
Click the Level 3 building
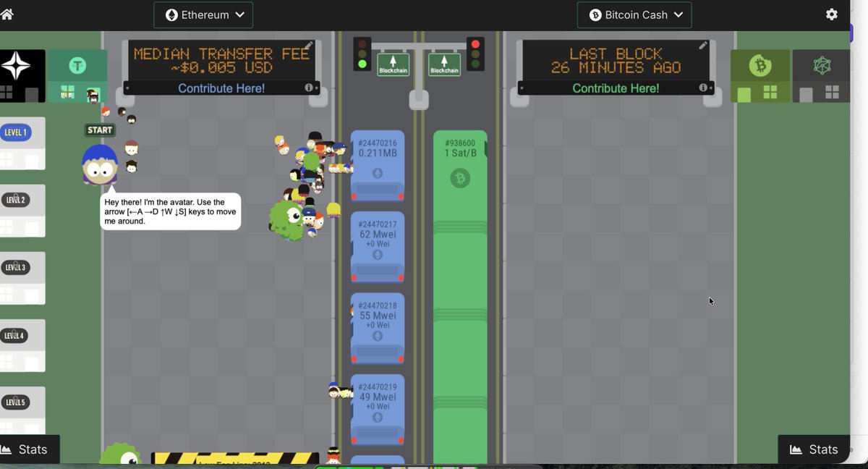(x=22, y=278)
